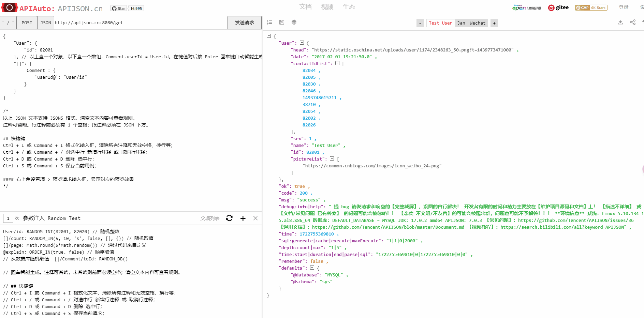Screen dimensions: 644x318
Task: Collapse the root JSON object
Action: point(269,36)
